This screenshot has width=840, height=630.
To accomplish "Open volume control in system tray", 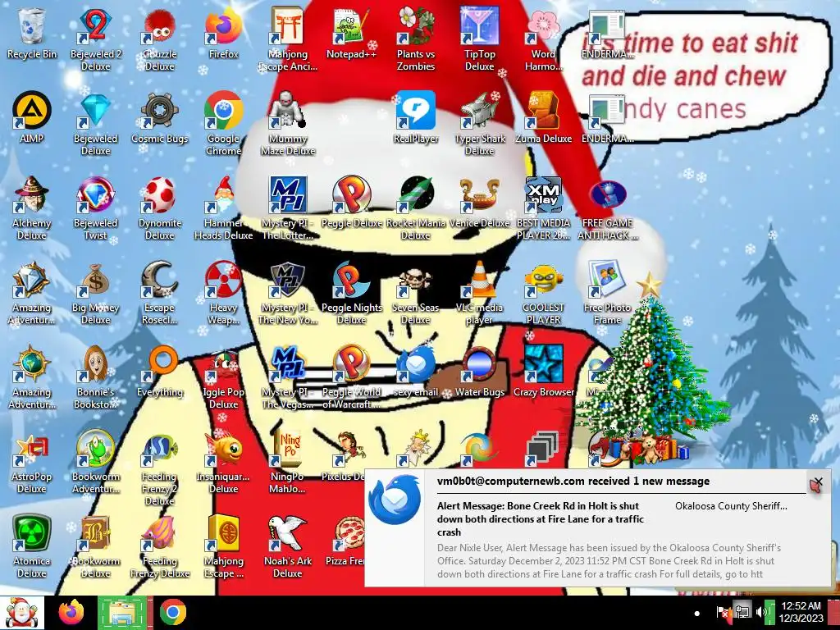I will [760, 612].
